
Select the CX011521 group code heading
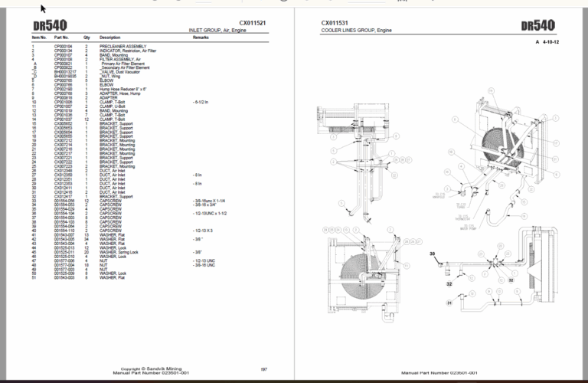click(253, 23)
